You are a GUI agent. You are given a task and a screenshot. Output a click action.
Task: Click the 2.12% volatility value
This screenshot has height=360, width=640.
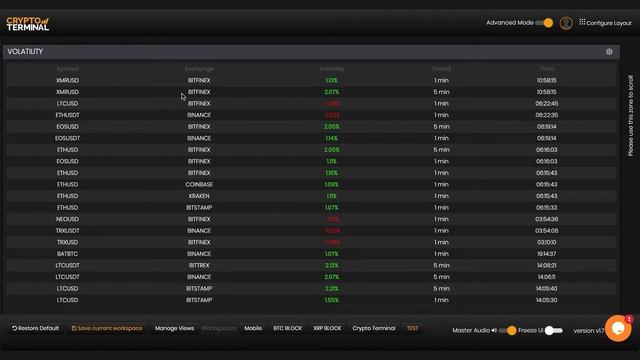pos(331,265)
